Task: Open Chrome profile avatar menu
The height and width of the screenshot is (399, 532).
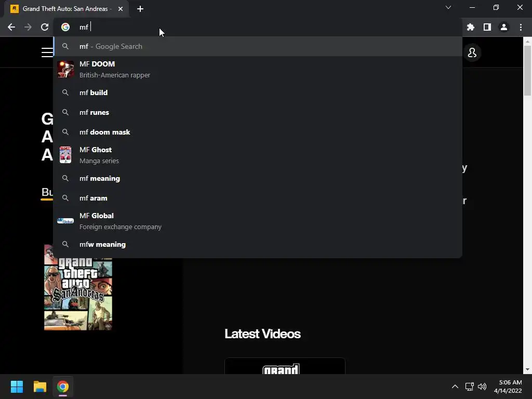Action: coord(504,27)
